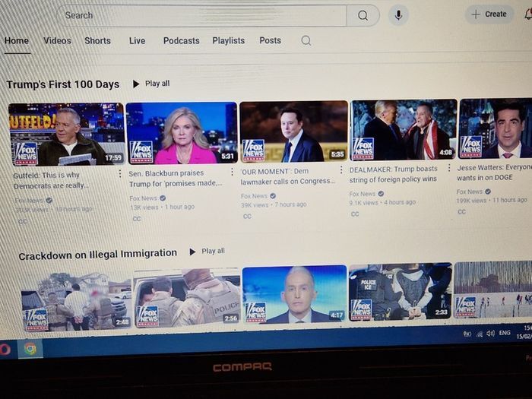The image size is (532, 399).
Task: Open the 2:33 Police ICE video thumbnail
Action: (401, 292)
